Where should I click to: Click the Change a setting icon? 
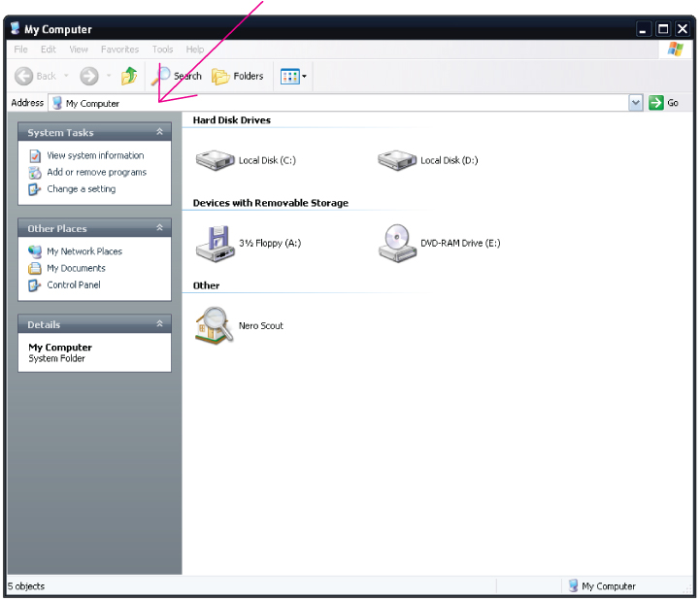[x=34, y=189]
